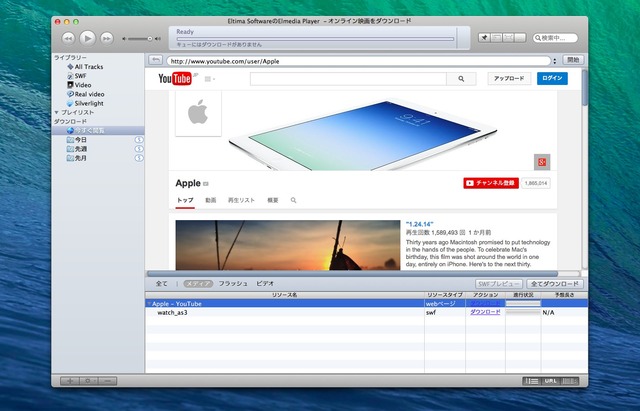Viewport: 640px width, 411px height.
Task: Open the 再生リスト channel tab
Action: coord(241,200)
